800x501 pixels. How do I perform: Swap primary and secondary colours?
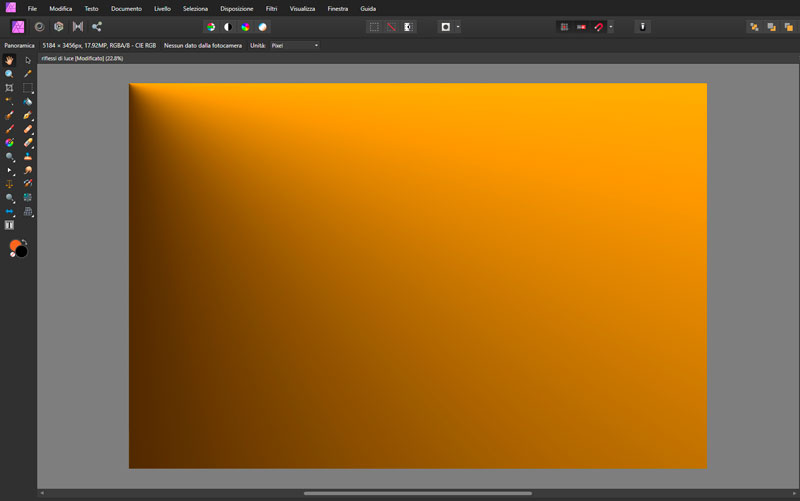24,242
